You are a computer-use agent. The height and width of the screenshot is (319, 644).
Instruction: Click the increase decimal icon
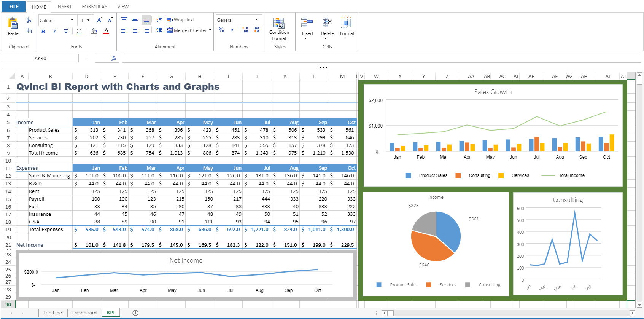(245, 30)
